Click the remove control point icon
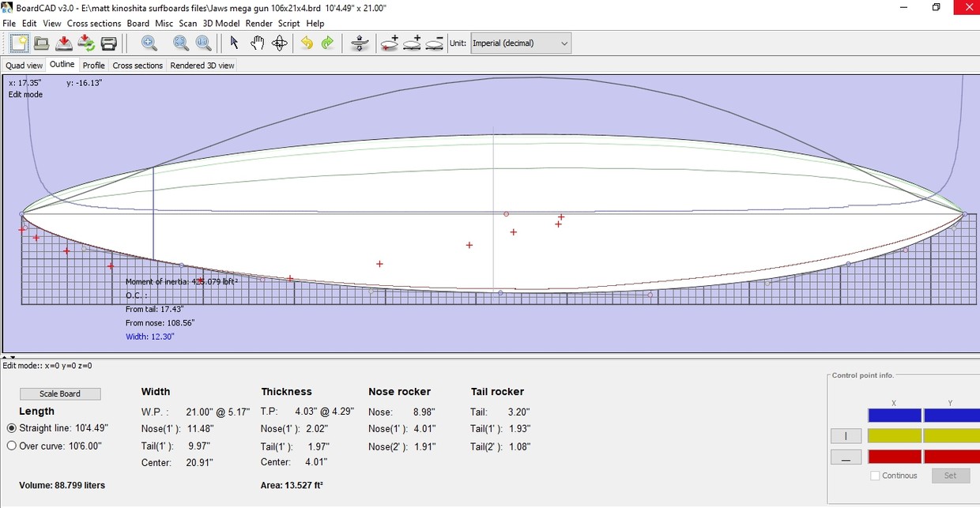980x508 pixels. coord(434,43)
